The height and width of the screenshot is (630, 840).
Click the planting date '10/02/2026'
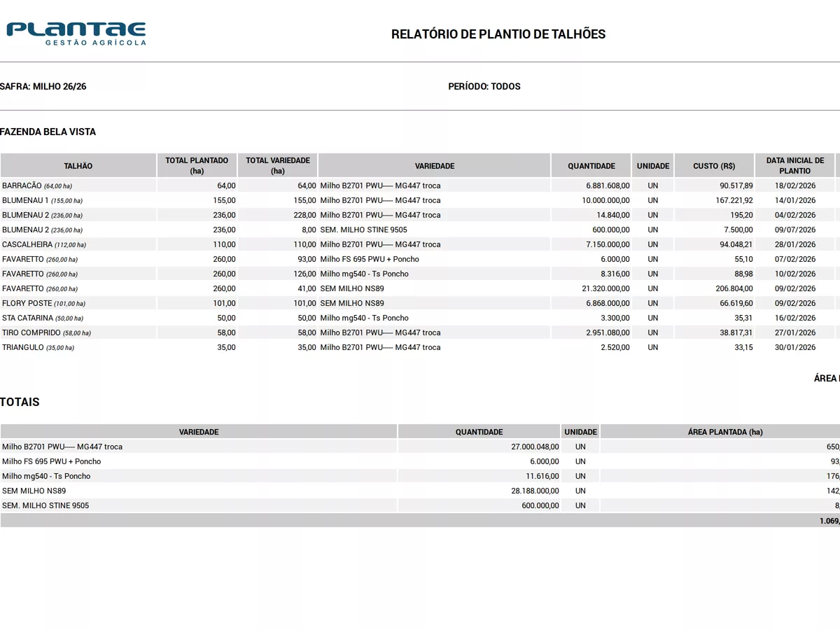point(795,274)
